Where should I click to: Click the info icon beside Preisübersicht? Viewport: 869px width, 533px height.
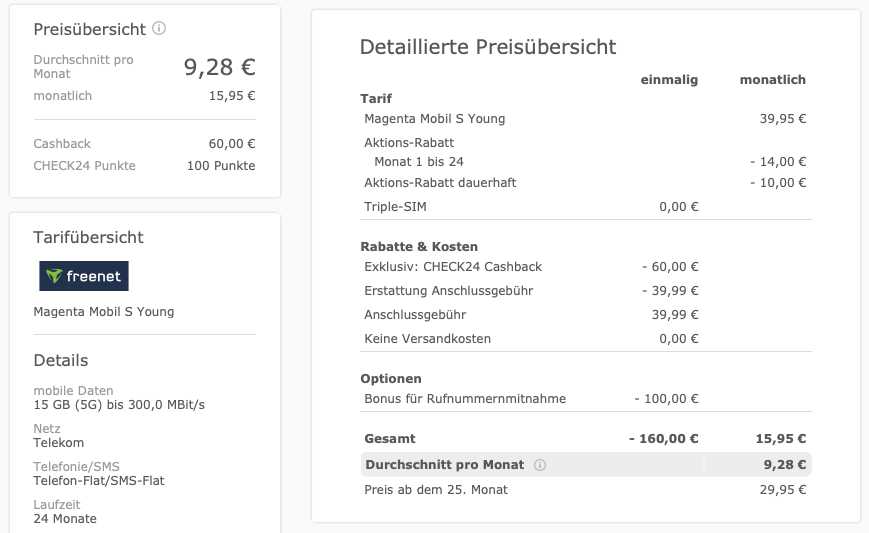click(159, 28)
